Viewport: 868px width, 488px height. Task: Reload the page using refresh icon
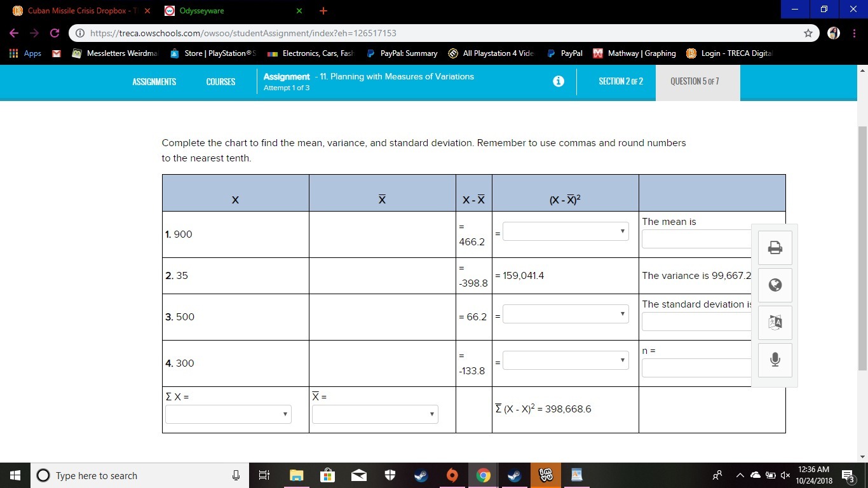coord(55,33)
